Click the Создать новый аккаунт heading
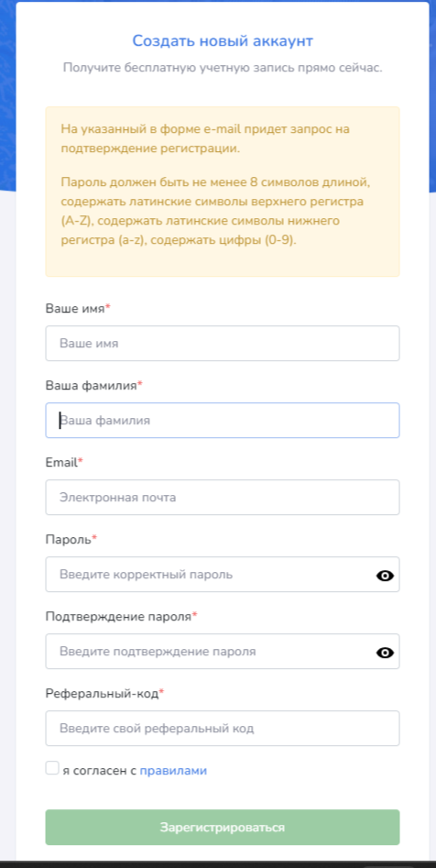 pos(223,40)
